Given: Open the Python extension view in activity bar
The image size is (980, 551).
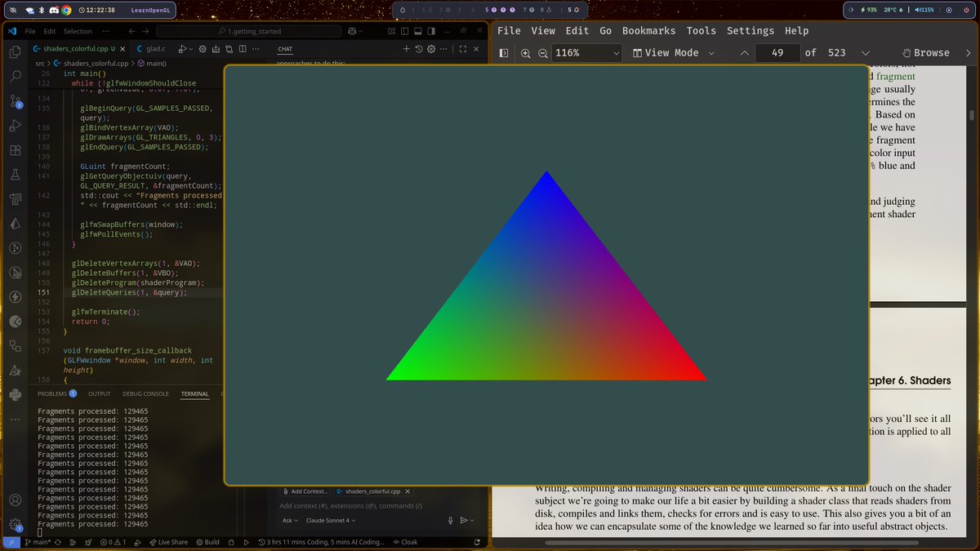Looking at the screenshot, I should (15, 395).
